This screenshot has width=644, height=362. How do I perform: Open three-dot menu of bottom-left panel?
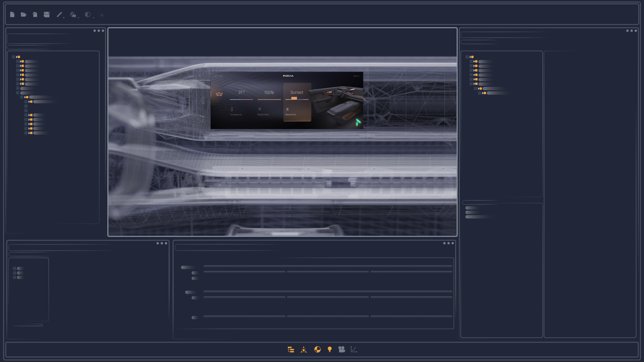tap(162, 243)
